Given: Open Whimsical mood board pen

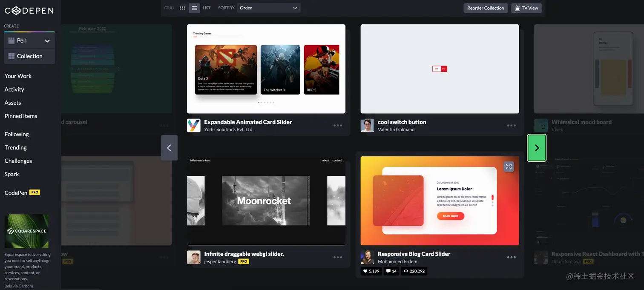Looking at the screenshot, I should pyautogui.click(x=589, y=69).
